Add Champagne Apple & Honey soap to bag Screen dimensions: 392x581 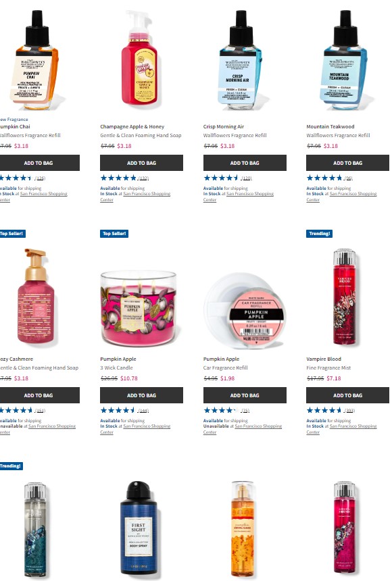tap(141, 163)
